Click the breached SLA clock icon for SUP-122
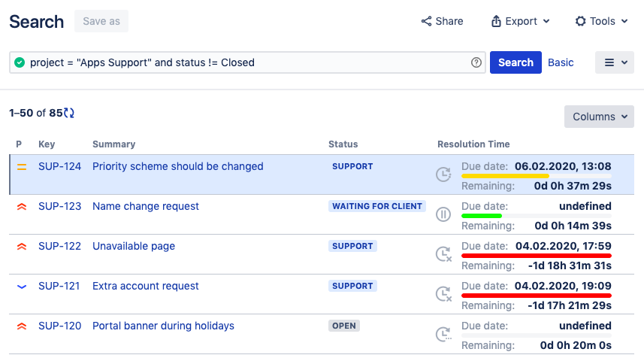Screen dimensions: 644x358 click(x=443, y=254)
